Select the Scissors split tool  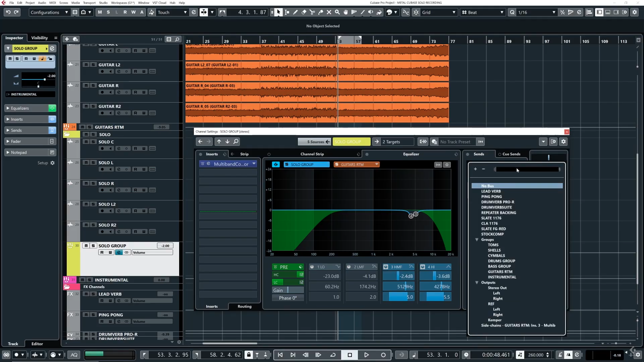coord(312,12)
